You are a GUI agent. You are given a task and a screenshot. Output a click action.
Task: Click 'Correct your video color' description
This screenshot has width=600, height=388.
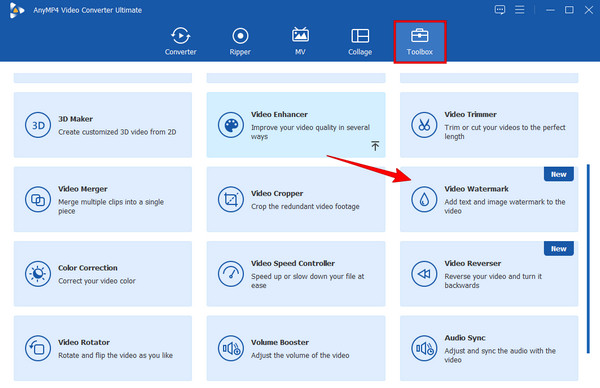(97, 281)
